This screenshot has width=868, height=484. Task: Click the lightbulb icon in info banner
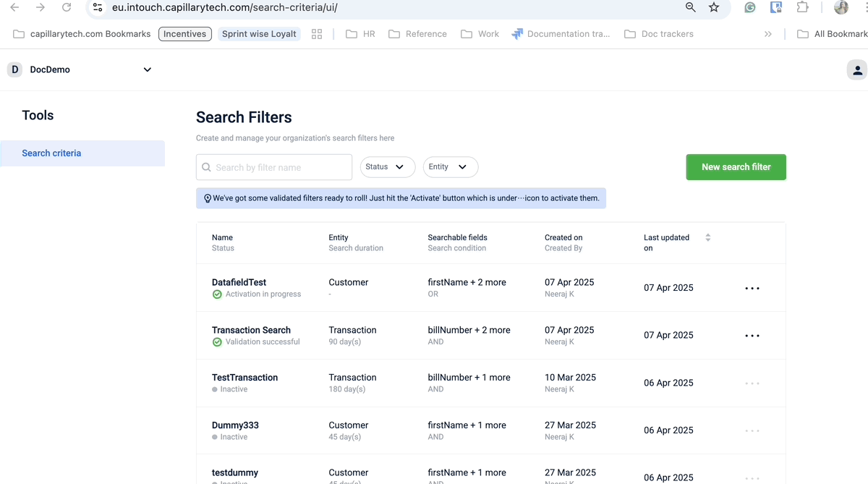(x=208, y=198)
